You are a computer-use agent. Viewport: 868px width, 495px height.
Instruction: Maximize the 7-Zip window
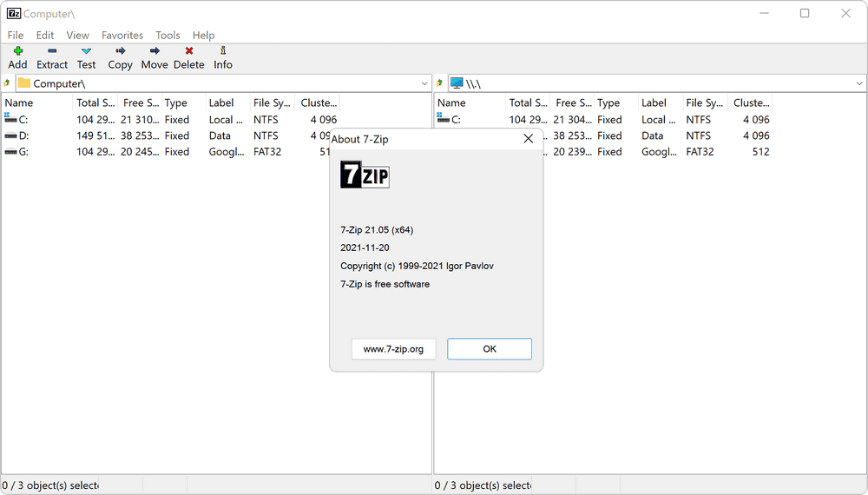pyautogui.click(x=805, y=13)
